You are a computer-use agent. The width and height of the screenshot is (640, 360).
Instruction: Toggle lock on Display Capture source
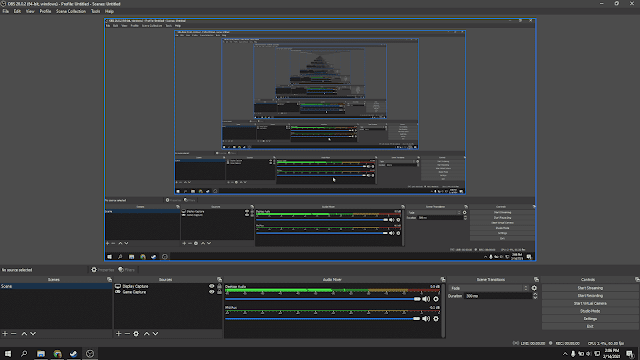(219, 286)
